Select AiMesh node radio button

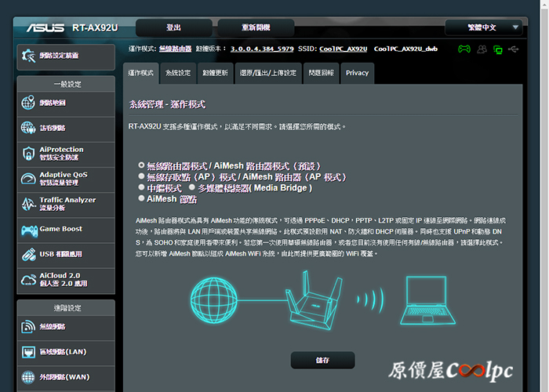coord(141,198)
